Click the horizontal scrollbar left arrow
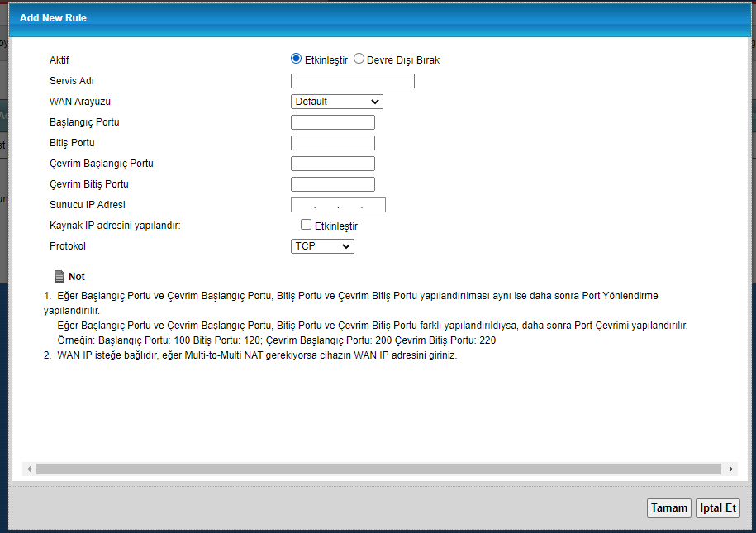Screen dimensions: 756x533 [29, 469]
